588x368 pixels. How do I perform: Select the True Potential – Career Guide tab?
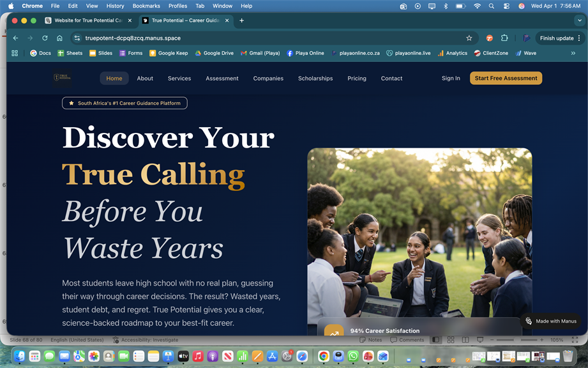pyautogui.click(x=186, y=20)
